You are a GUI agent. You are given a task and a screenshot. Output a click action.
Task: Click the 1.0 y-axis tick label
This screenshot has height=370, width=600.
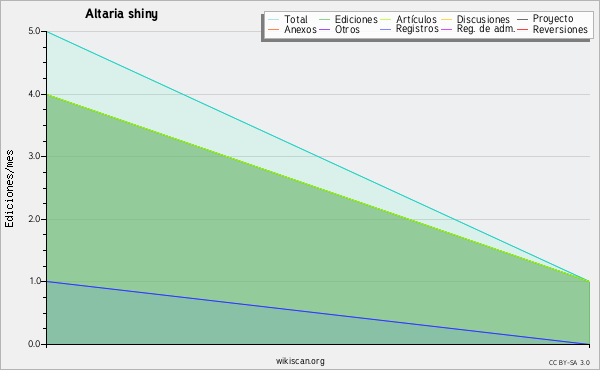tap(34, 281)
